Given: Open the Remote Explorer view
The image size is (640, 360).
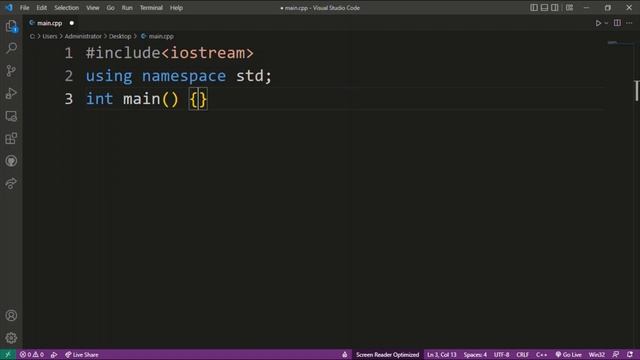Looking at the screenshot, I should point(11,116).
